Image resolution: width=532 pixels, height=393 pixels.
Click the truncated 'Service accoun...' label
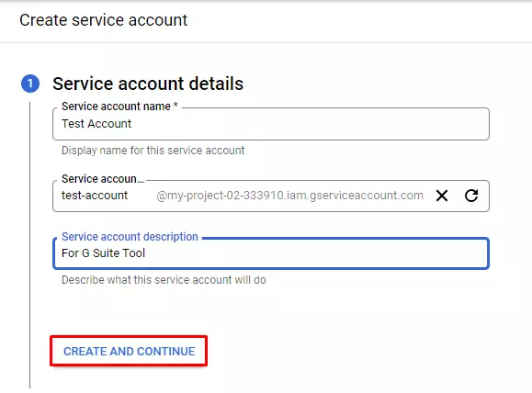103,179
